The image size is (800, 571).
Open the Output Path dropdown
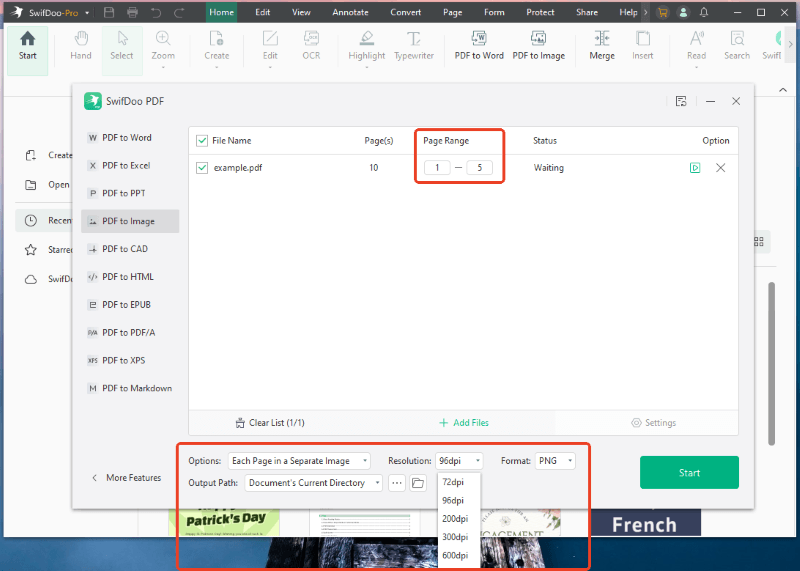click(x=313, y=483)
